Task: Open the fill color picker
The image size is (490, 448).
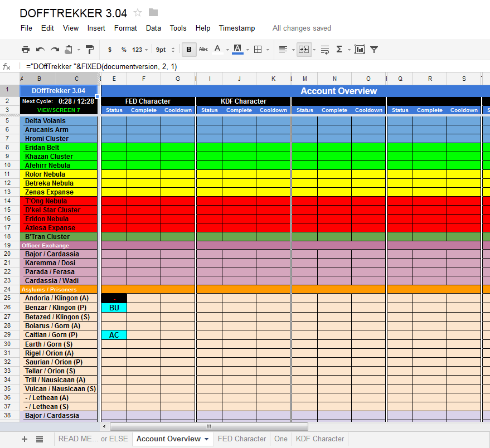Action: point(237,50)
